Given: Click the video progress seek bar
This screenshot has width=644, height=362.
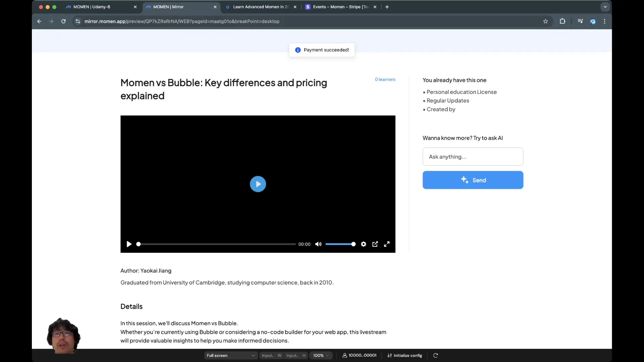Looking at the screenshot, I should 216,244.
